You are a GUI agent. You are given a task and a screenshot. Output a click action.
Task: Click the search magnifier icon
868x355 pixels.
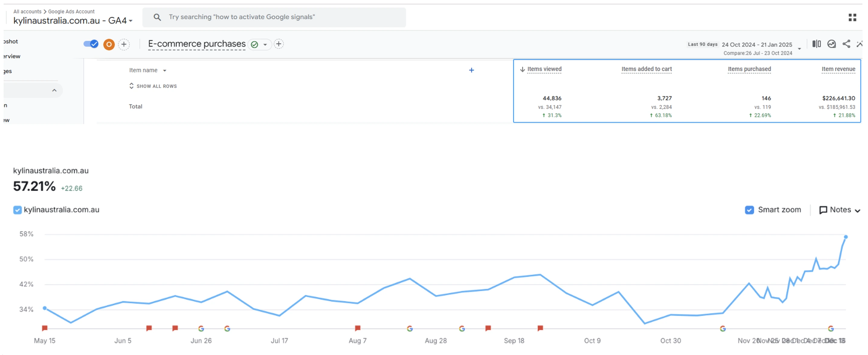click(157, 17)
